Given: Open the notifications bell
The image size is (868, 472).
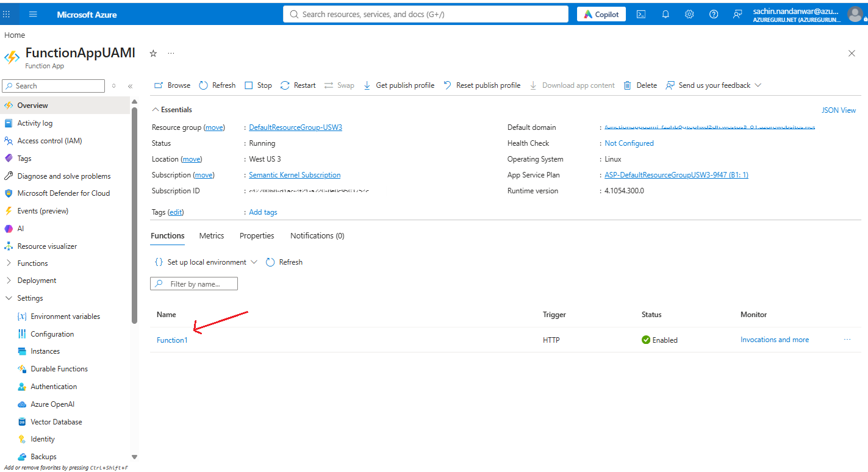Looking at the screenshot, I should 665,14.
